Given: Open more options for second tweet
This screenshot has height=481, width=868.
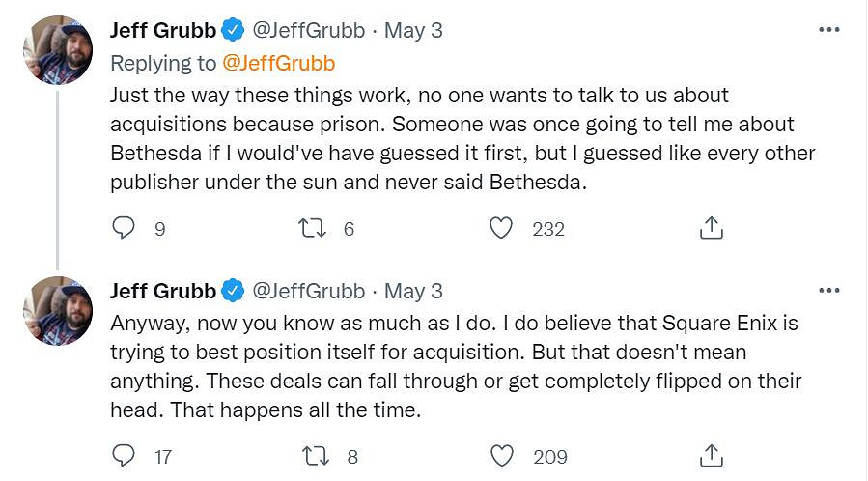Looking at the screenshot, I should pos(828,290).
